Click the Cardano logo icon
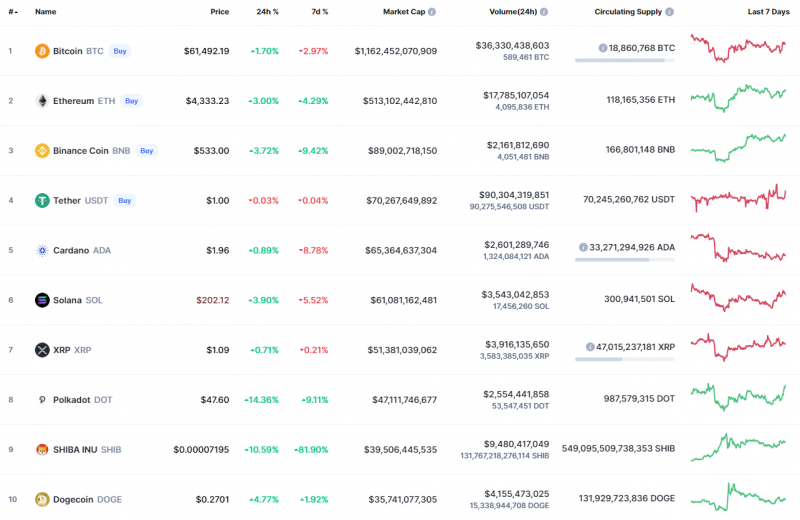The height and width of the screenshot is (520, 800). (x=42, y=251)
